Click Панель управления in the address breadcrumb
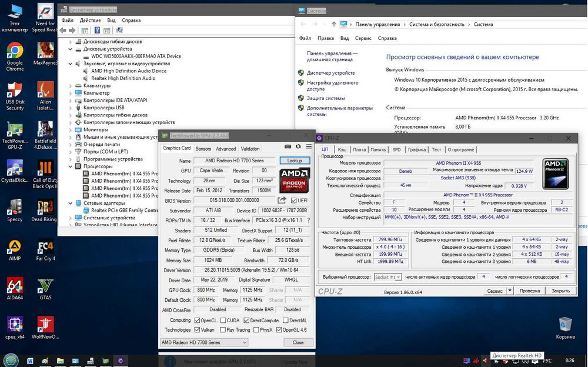The image size is (588, 367). pos(377,24)
